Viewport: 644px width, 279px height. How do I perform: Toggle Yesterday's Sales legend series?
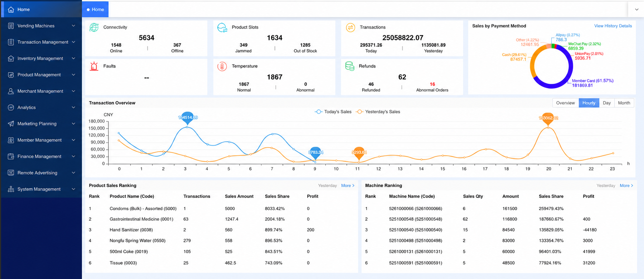point(378,112)
